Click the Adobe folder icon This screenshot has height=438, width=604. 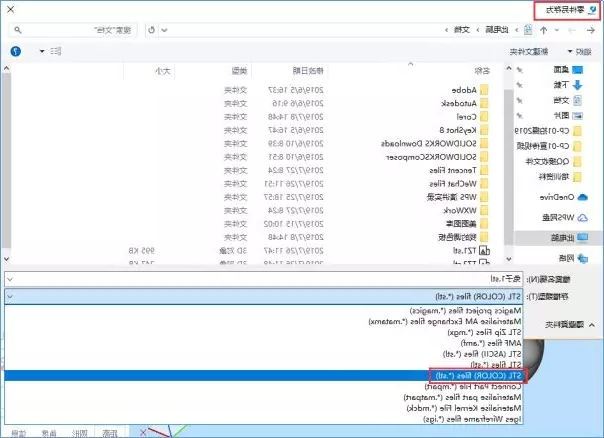(484, 90)
